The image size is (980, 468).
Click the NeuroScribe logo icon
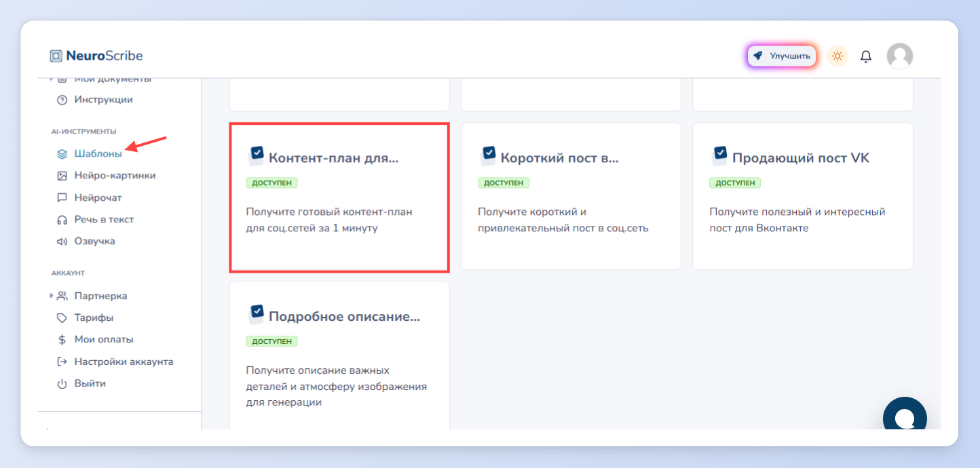(x=56, y=56)
